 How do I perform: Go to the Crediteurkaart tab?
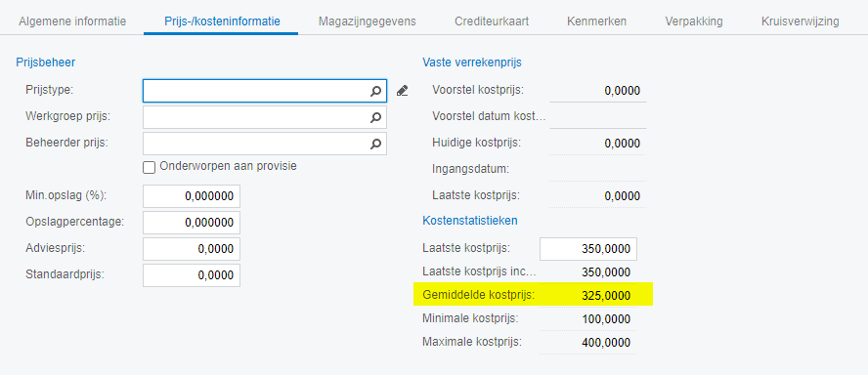pyautogui.click(x=492, y=21)
